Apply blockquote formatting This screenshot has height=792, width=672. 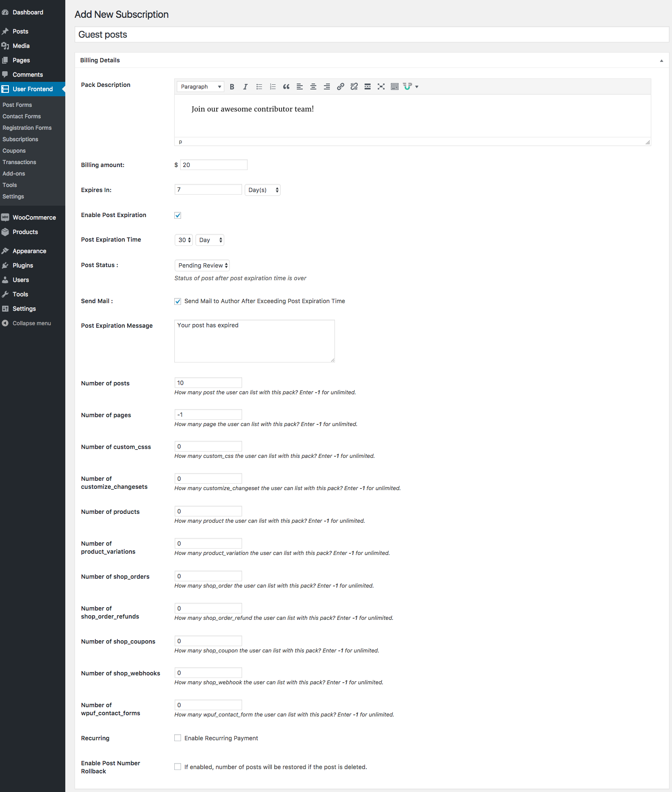click(286, 86)
